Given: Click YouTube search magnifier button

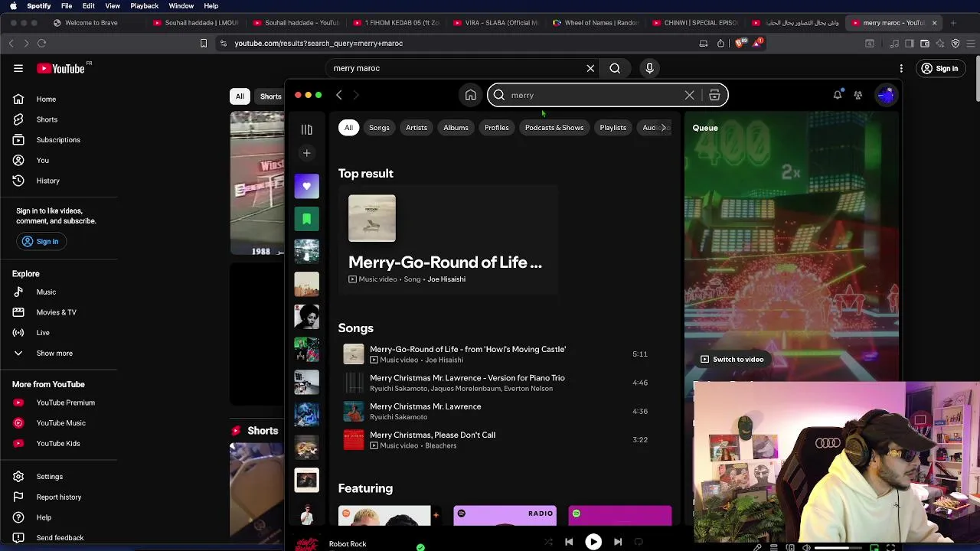Looking at the screenshot, I should [x=615, y=68].
